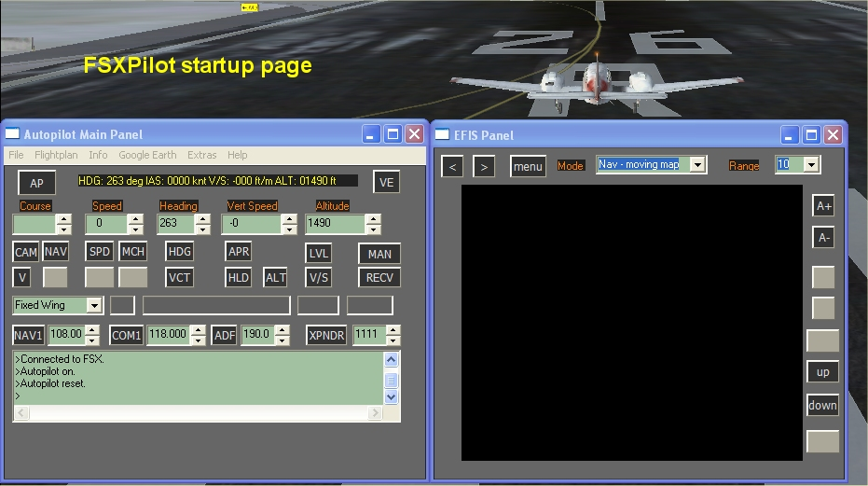
Task: Click the COM1 radio button
Action: pos(126,335)
